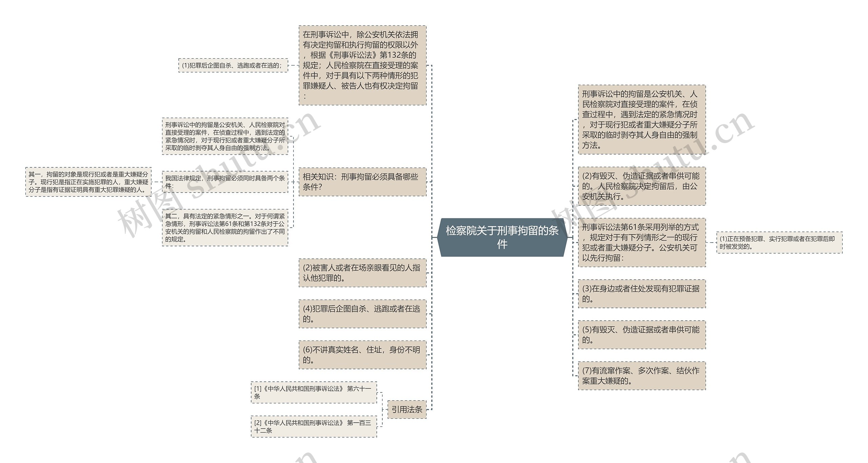Select top-right node 刑事诉讼中的拘留是公安机关、人民检察院
868x463 pixels.
click(x=642, y=120)
